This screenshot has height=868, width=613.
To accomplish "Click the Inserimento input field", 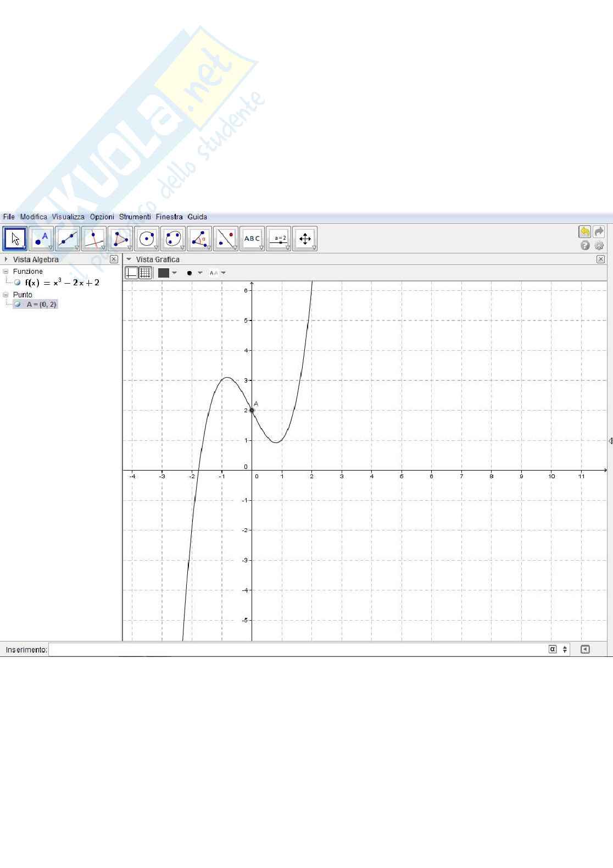I will tap(297, 650).
